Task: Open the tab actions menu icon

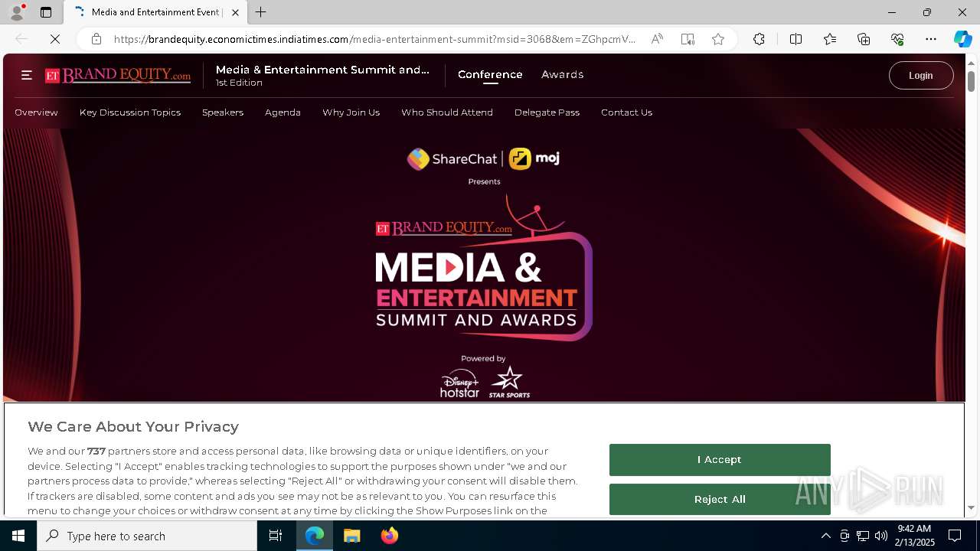Action: click(x=46, y=12)
